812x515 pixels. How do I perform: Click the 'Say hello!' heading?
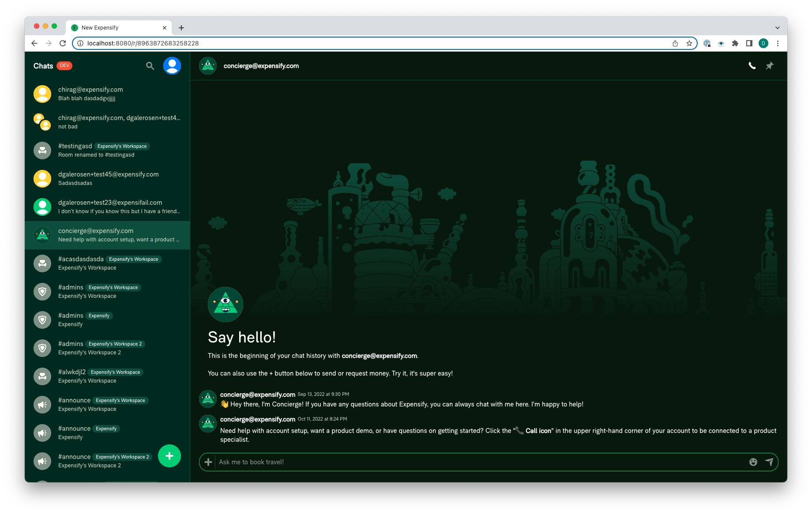[x=242, y=337]
